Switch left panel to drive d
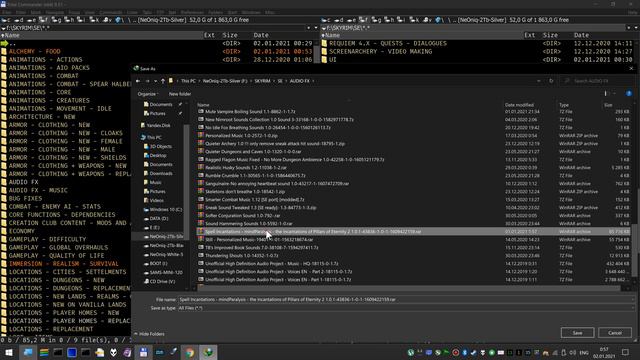The image size is (640, 360). point(19,20)
